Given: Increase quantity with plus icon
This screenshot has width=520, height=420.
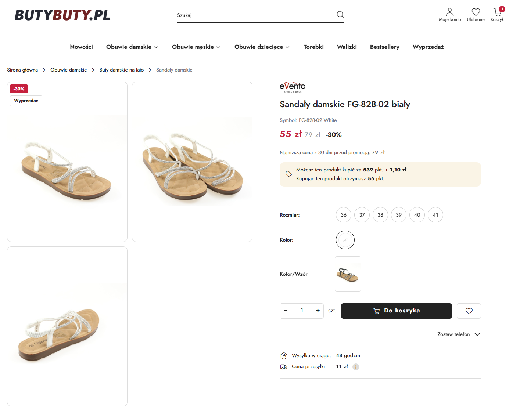Looking at the screenshot, I should click(x=318, y=311).
